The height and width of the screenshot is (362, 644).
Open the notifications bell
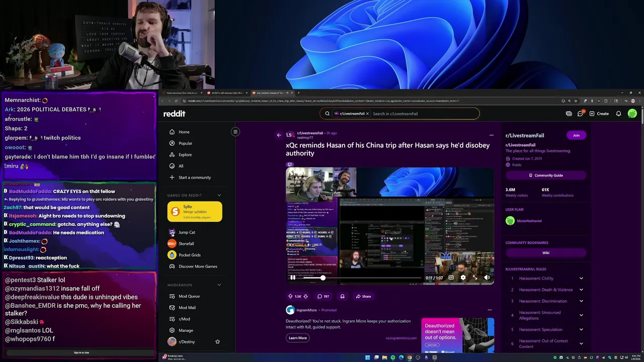[x=618, y=114]
